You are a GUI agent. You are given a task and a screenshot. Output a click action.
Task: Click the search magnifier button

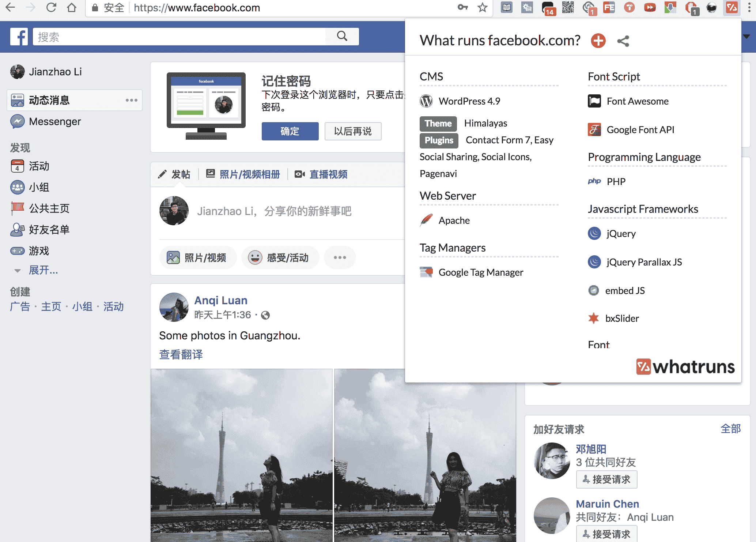pyautogui.click(x=342, y=36)
